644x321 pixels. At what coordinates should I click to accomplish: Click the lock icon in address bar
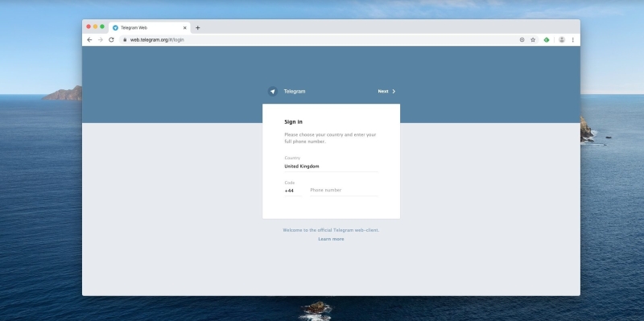(125, 39)
